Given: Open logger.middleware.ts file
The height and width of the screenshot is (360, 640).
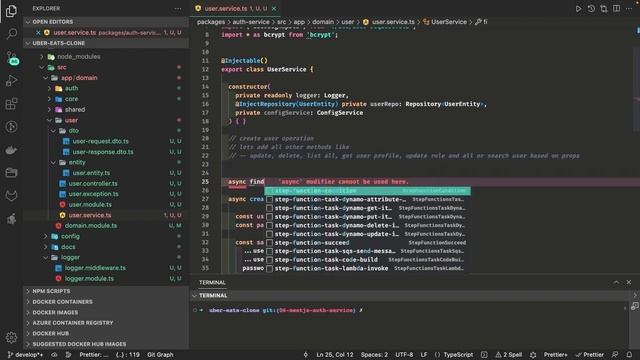Looking at the screenshot, I should [95, 268].
